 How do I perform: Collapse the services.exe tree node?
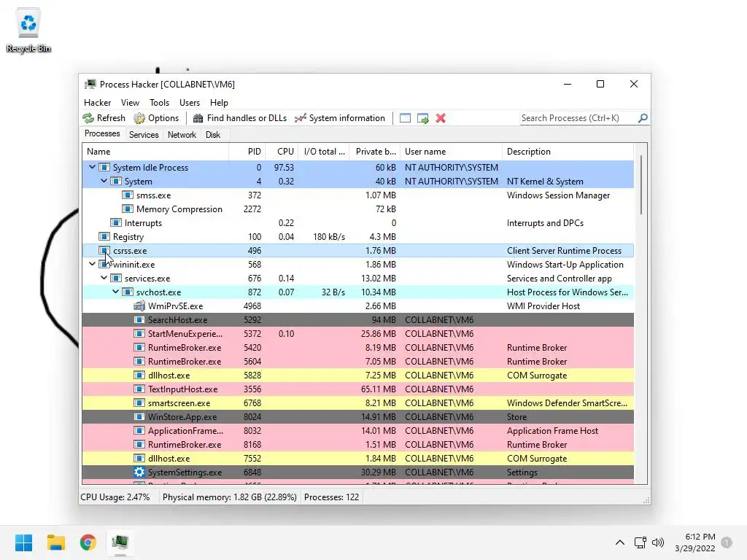[x=104, y=278]
